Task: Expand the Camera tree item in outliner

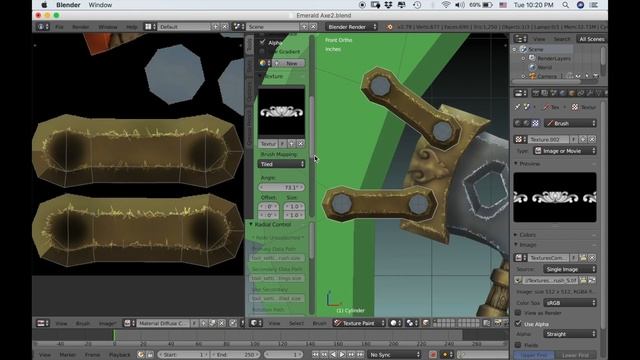Action: [x=523, y=76]
